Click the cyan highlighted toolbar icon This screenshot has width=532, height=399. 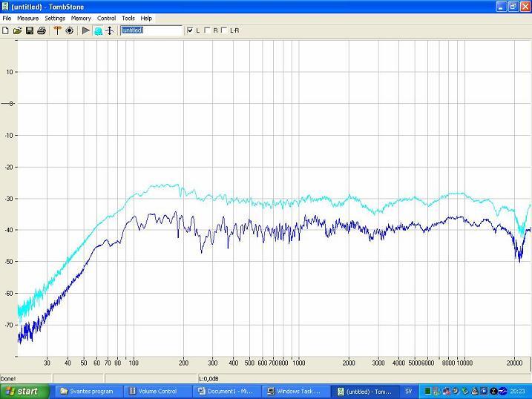pyautogui.click(x=98, y=31)
